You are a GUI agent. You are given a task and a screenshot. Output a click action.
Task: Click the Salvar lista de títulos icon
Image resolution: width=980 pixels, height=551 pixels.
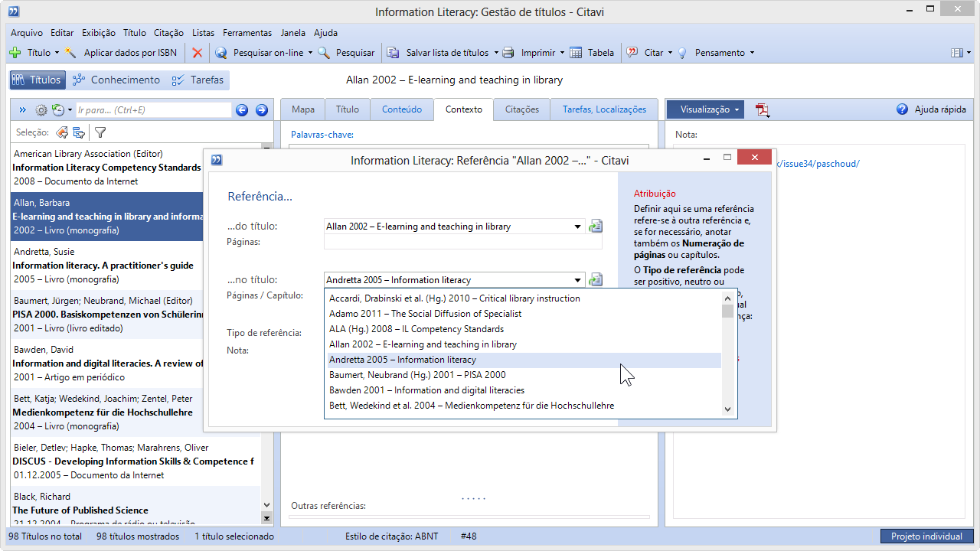point(393,53)
